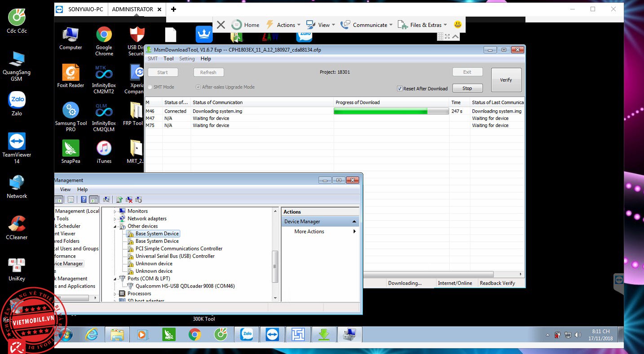
Task: Select After-sales Upgrade Mode radio button
Action: pyautogui.click(x=198, y=87)
